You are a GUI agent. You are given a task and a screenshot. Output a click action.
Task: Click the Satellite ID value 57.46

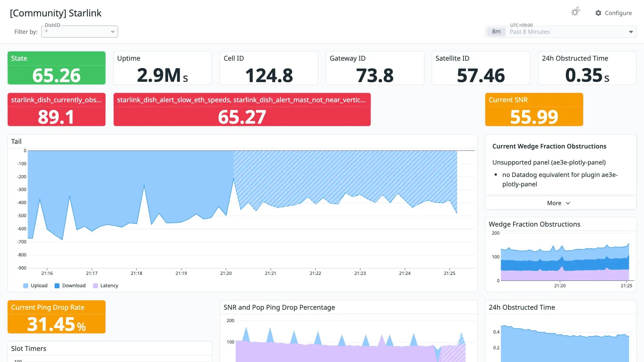click(481, 75)
